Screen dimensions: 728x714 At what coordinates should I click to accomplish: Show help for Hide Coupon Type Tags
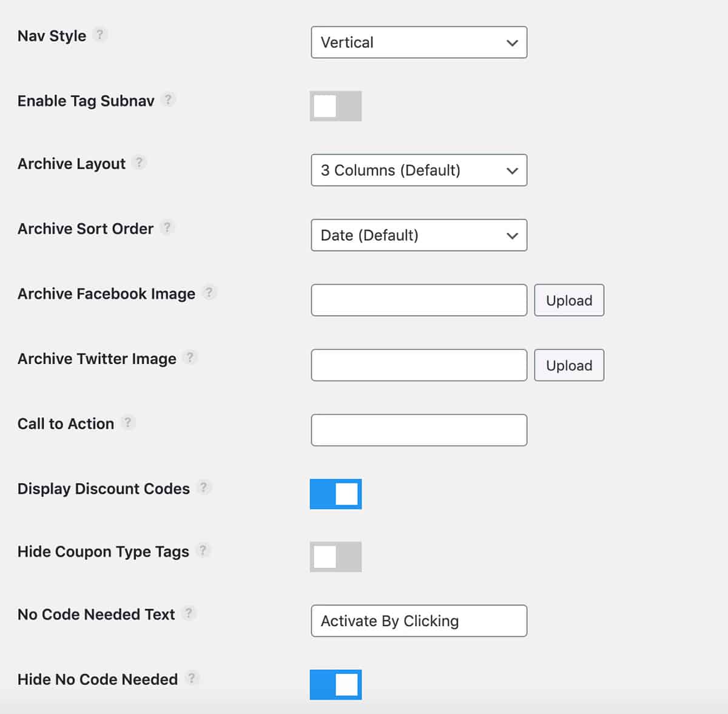coord(203,550)
